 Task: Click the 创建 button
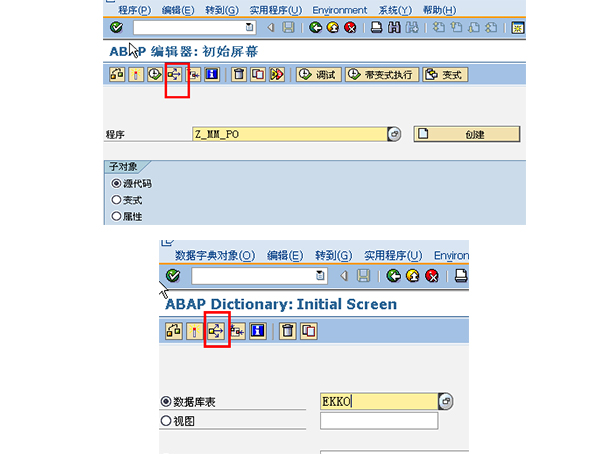pyautogui.click(x=467, y=134)
